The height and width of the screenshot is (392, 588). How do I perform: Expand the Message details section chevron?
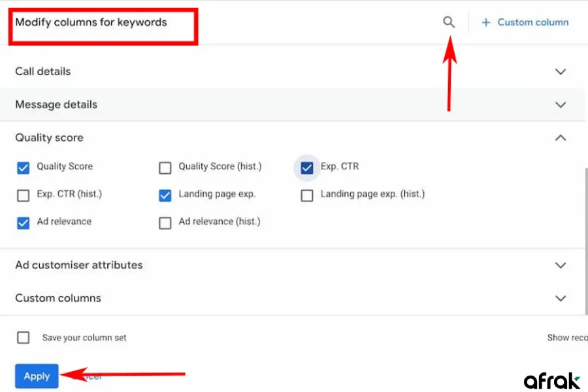pyautogui.click(x=560, y=105)
